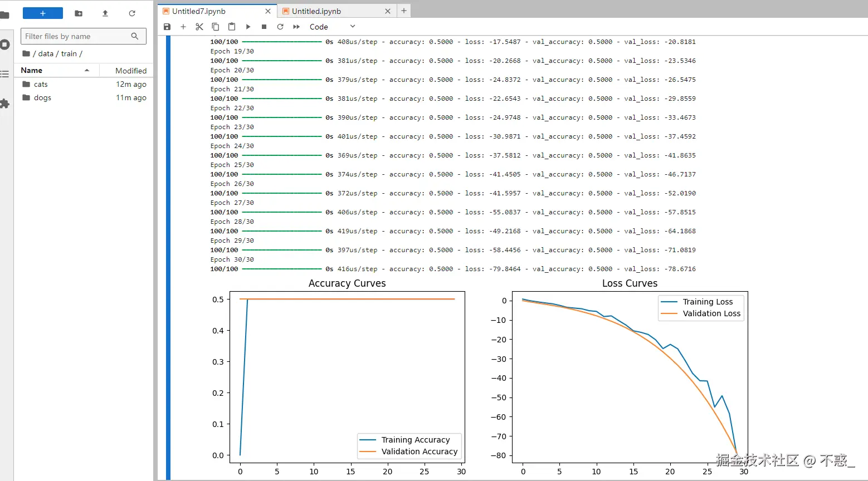Screen dimensions: 868x481
Task: Run the selected cell
Action: click(248, 27)
